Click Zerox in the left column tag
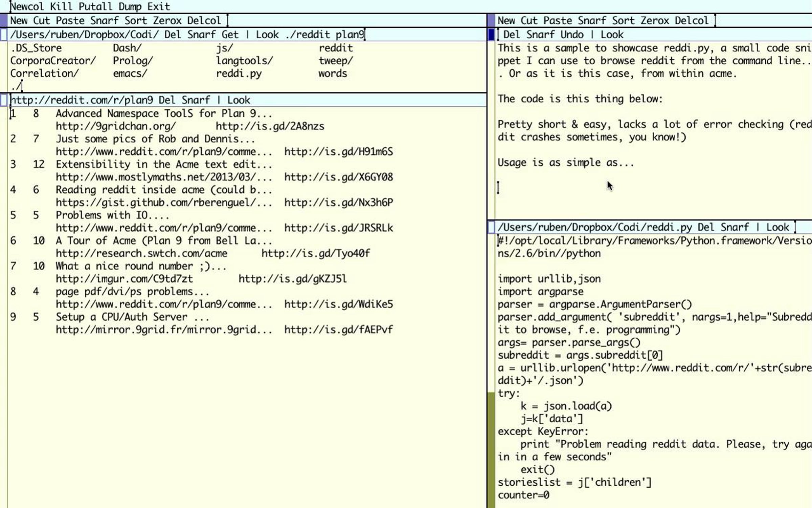 (167, 21)
